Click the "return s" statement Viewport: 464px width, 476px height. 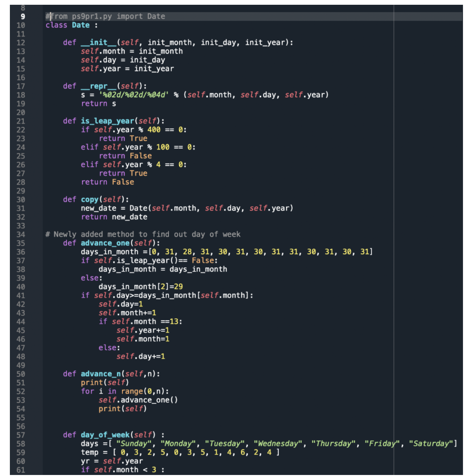pos(98,104)
